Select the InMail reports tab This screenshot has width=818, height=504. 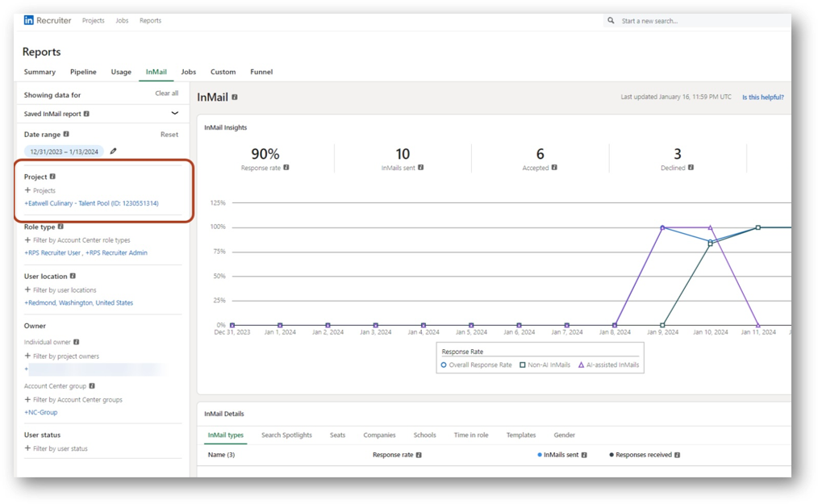[x=156, y=72]
